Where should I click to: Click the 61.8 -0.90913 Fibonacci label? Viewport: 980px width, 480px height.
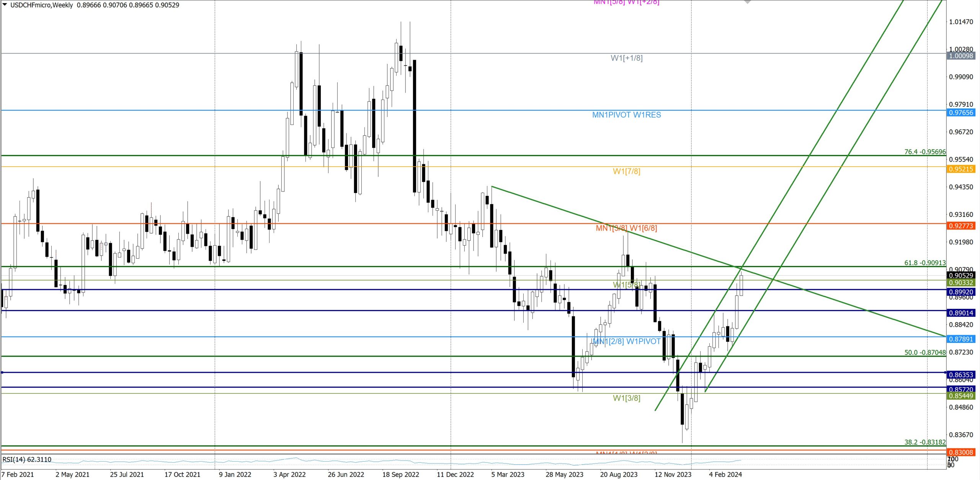click(x=924, y=263)
